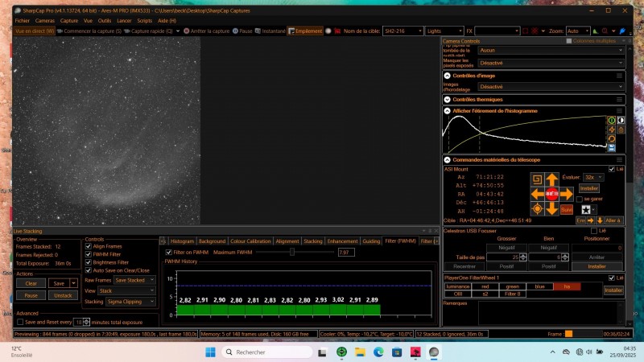This screenshot has height=362, width=644.
Task: Enable Celestron USB Focuser Lié checkbox
Action: [594, 231]
